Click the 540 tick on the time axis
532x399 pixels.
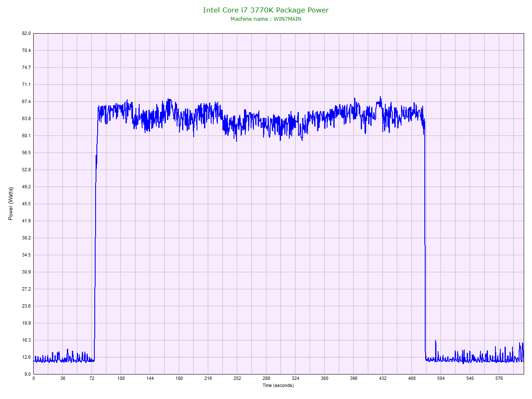click(470, 378)
